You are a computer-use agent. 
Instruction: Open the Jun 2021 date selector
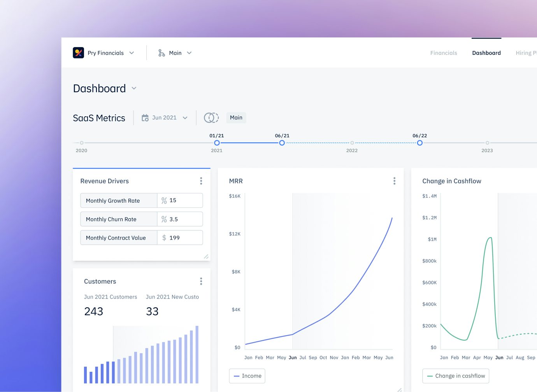[x=165, y=118]
